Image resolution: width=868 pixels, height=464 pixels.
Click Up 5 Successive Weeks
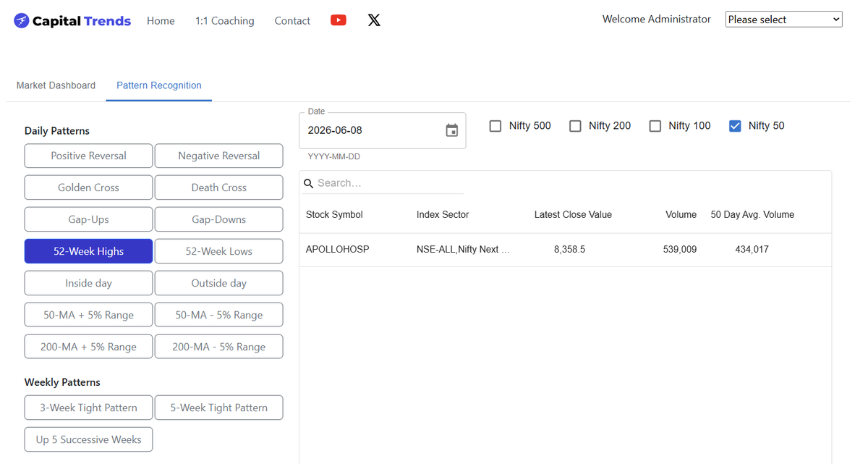(88, 439)
